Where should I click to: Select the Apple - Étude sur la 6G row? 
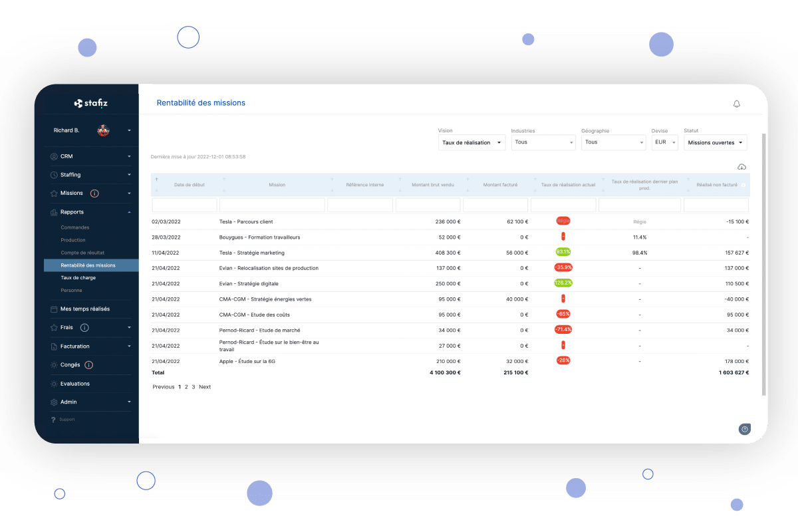tap(450, 361)
